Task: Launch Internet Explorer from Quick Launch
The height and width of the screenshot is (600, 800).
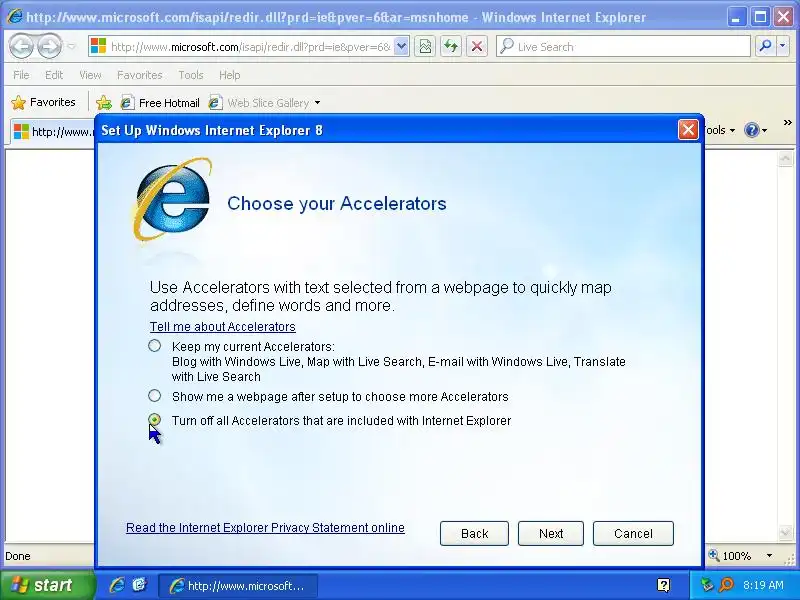Action: click(x=117, y=585)
